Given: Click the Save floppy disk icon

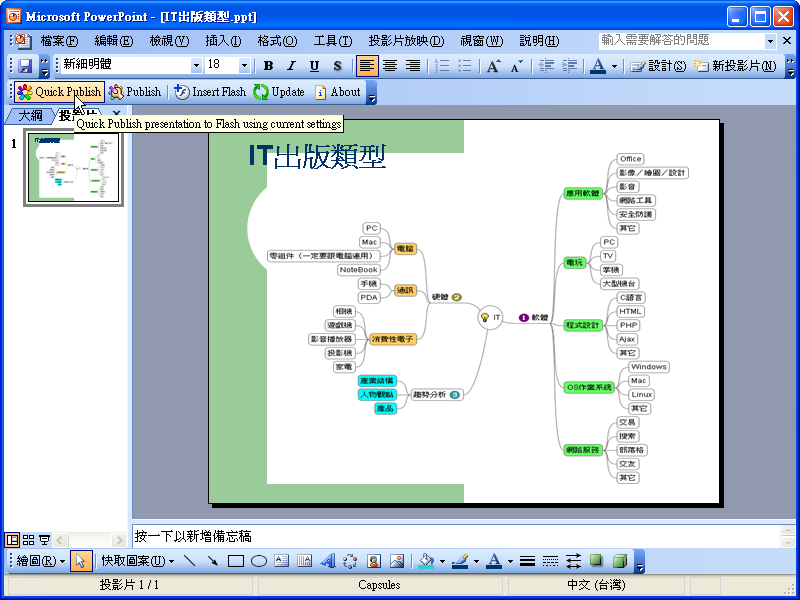Looking at the screenshot, I should coord(24,66).
